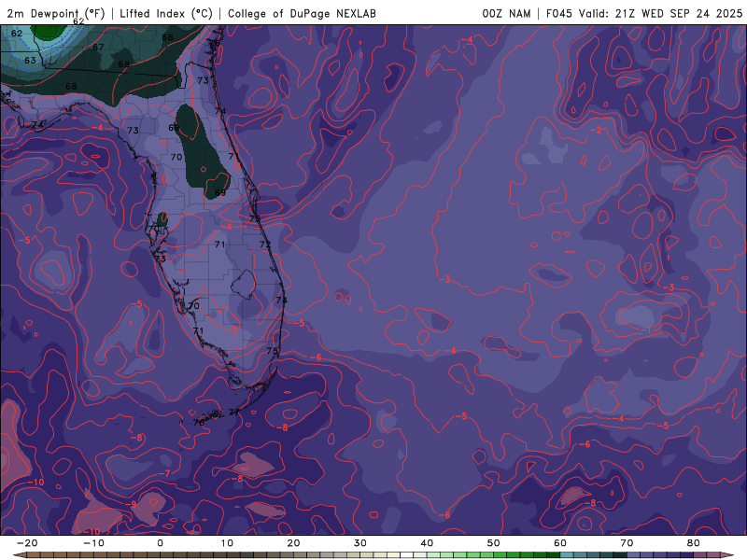The width and height of the screenshot is (747, 560).
Task: Pick the 40 tick on the color scale
Action: 427,543
